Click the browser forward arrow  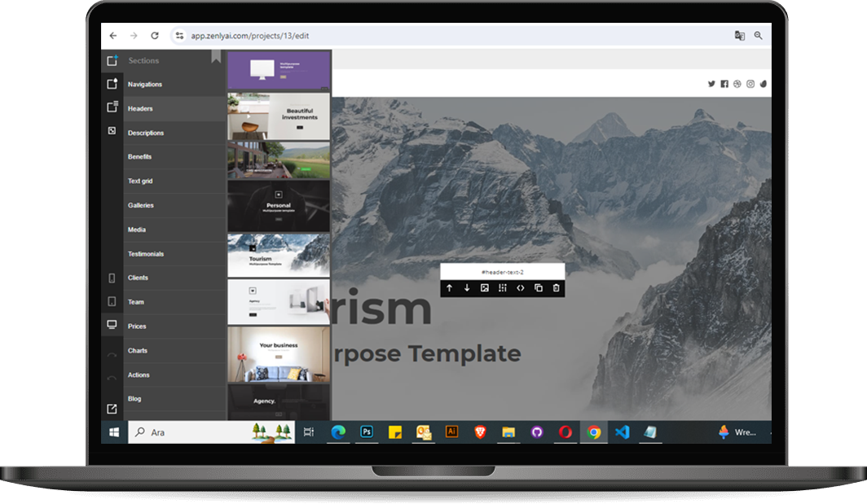pos(134,35)
